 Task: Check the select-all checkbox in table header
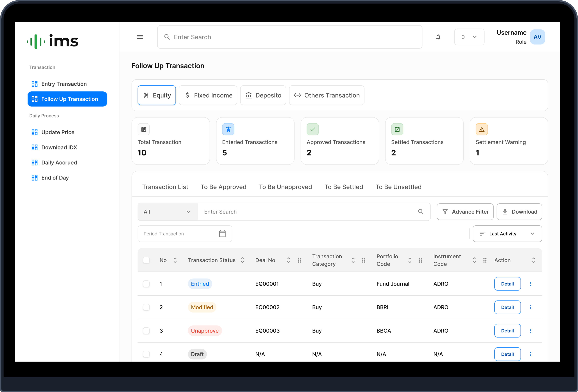pyautogui.click(x=146, y=260)
